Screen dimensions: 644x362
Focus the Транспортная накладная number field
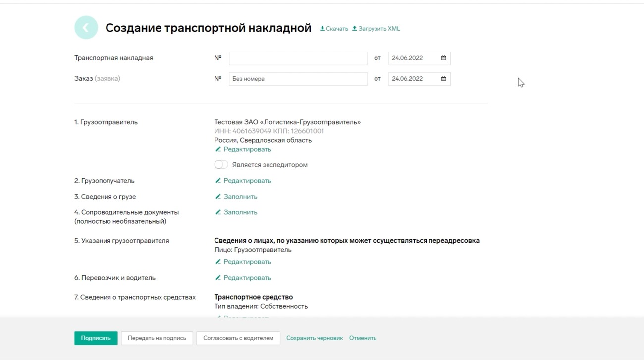[298, 58]
